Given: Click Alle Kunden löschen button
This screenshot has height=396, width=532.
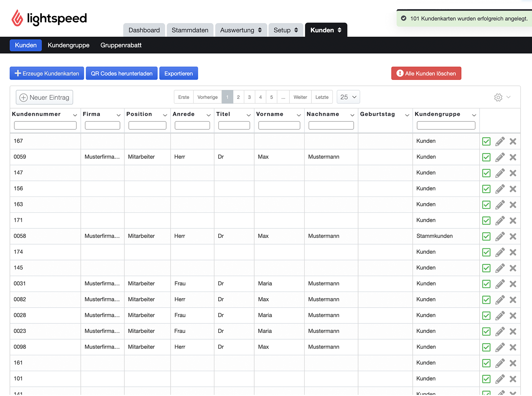Looking at the screenshot, I should coord(426,73).
